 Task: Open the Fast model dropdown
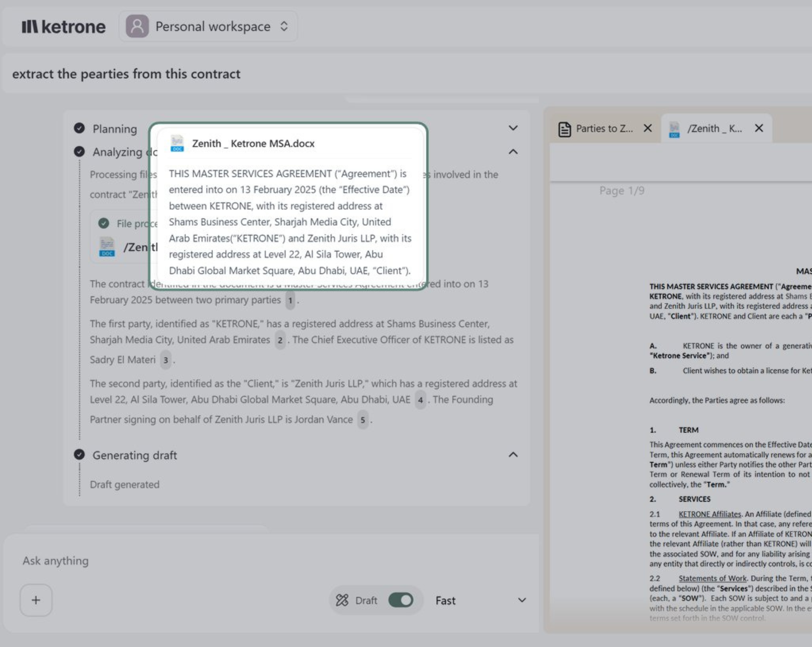tap(481, 600)
